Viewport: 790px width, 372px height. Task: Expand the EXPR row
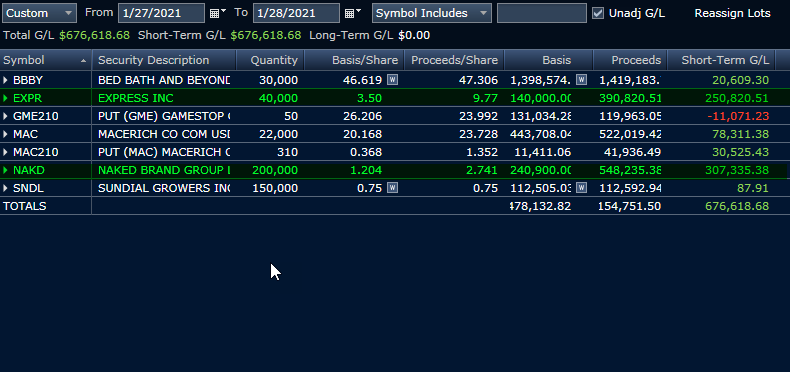6,98
